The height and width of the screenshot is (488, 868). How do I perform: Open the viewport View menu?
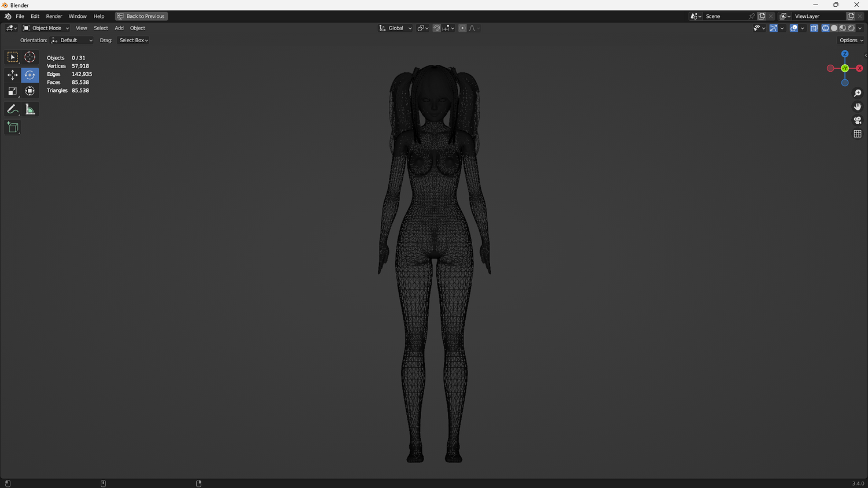[82, 28]
